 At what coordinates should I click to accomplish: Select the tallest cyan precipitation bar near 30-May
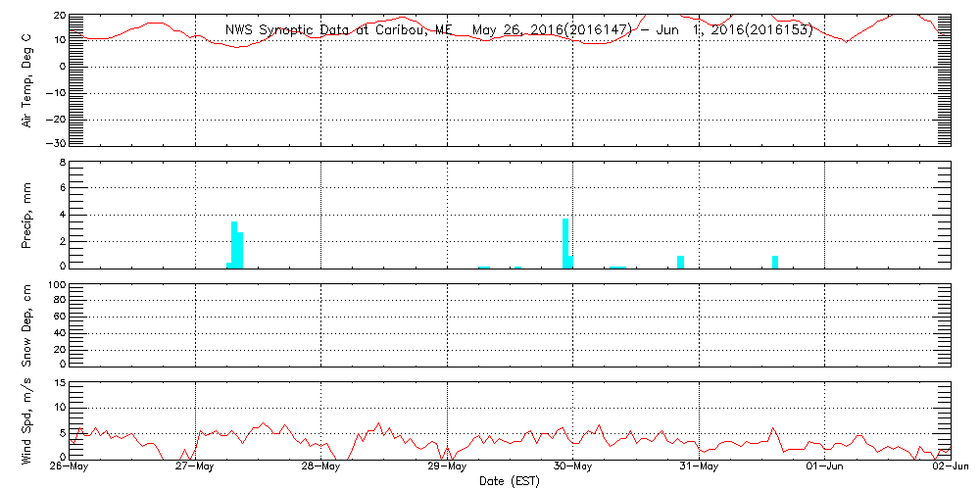tap(565, 242)
